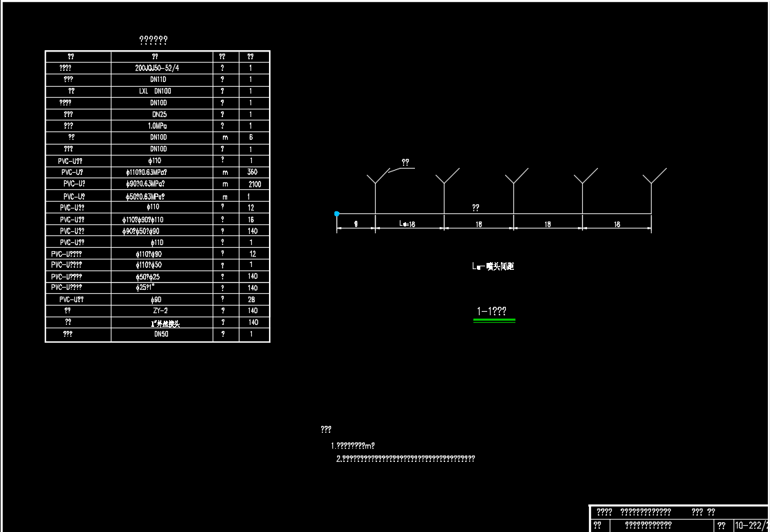Select the green underline beneath the 1-1 title
This screenshot has height=532, width=770.
pos(494,320)
